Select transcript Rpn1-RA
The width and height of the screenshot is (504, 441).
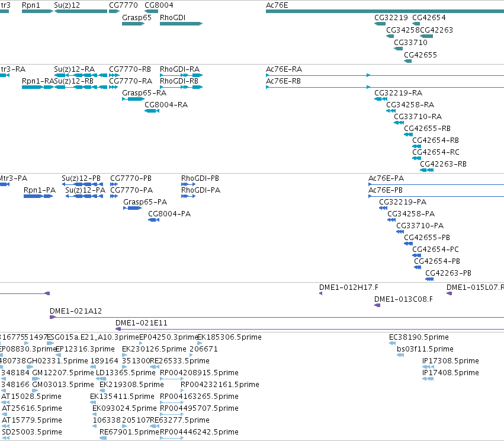37,81
